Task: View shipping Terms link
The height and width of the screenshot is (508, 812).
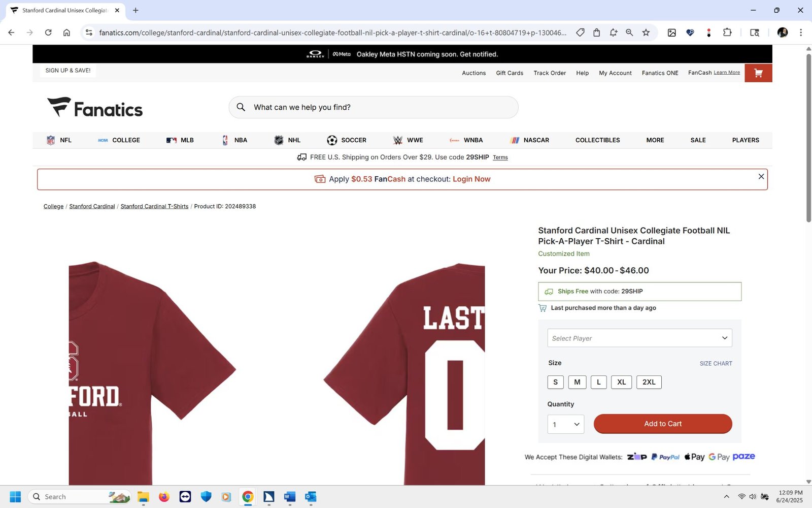Action: coord(500,157)
